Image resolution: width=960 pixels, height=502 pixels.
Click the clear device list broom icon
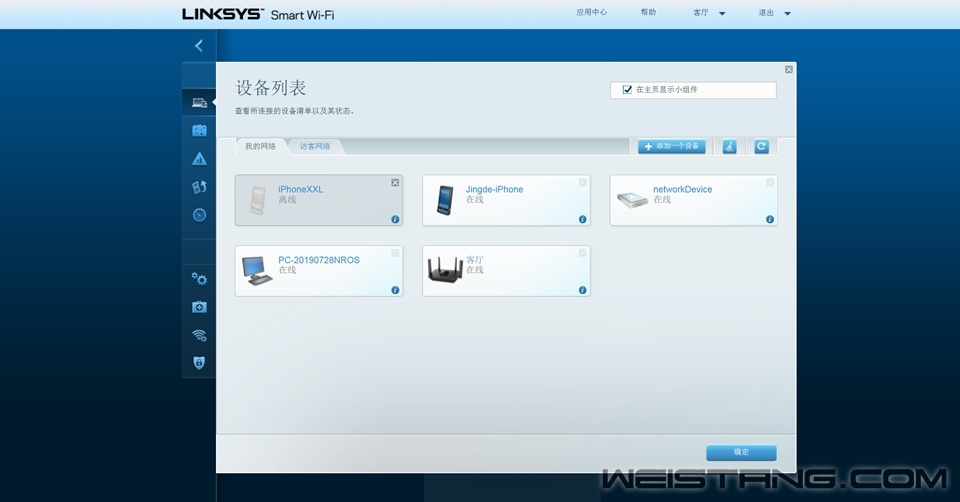pos(729,147)
